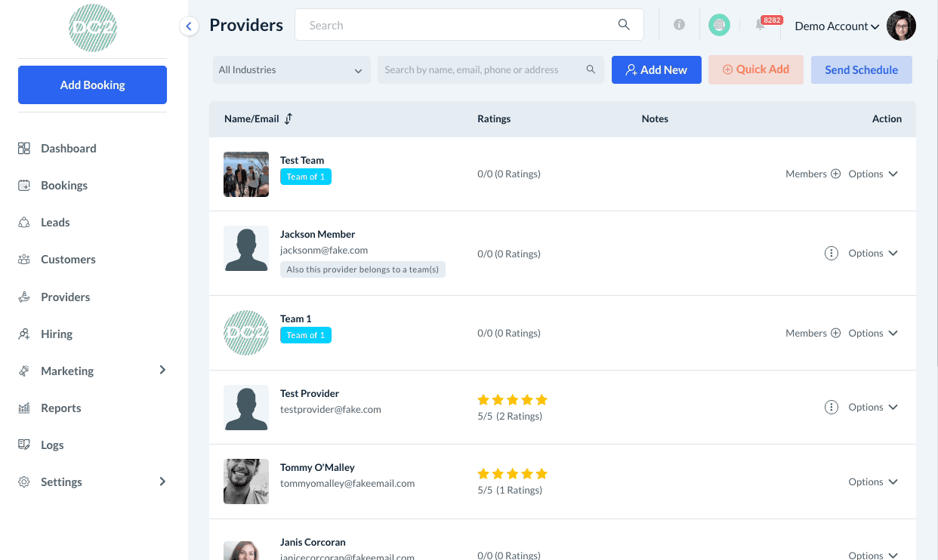938x560 pixels.
Task: Open the Dashboard icon in the sidebar
Action: pyautogui.click(x=23, y=148)
